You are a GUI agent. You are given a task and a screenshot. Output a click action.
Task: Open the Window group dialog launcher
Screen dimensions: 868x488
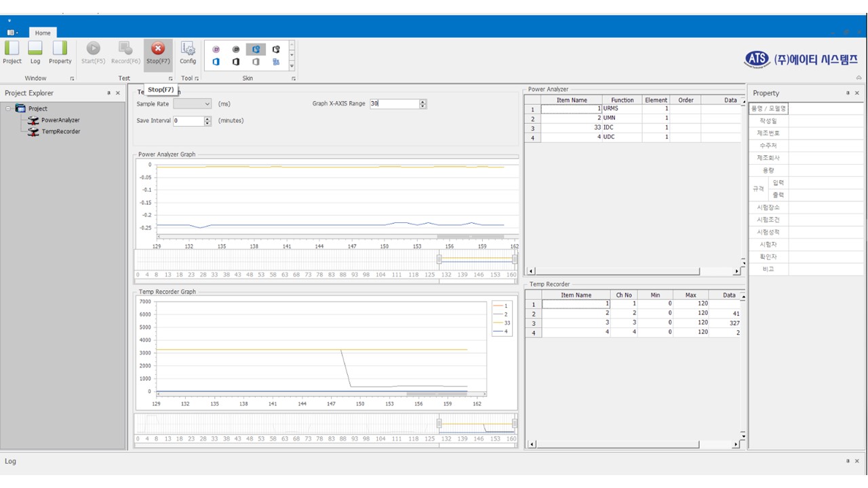coord(72,79)
